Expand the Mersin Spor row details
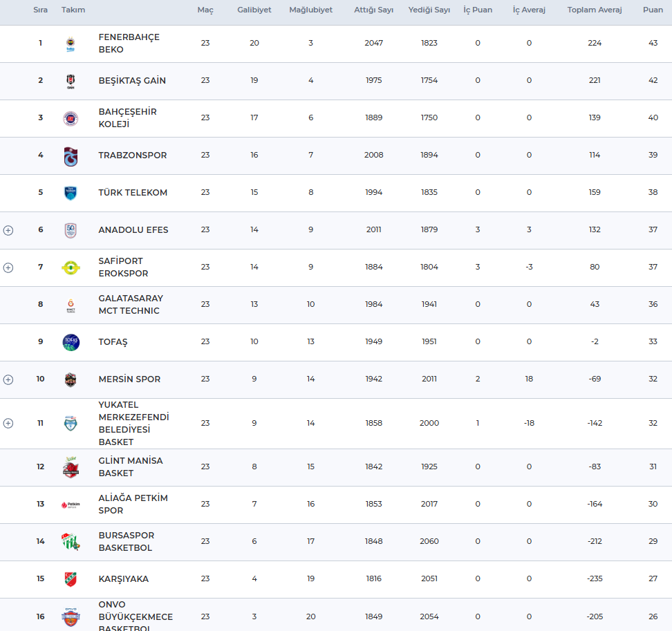Viewport: 672px width, 631px height. click(x=8, y=379)
